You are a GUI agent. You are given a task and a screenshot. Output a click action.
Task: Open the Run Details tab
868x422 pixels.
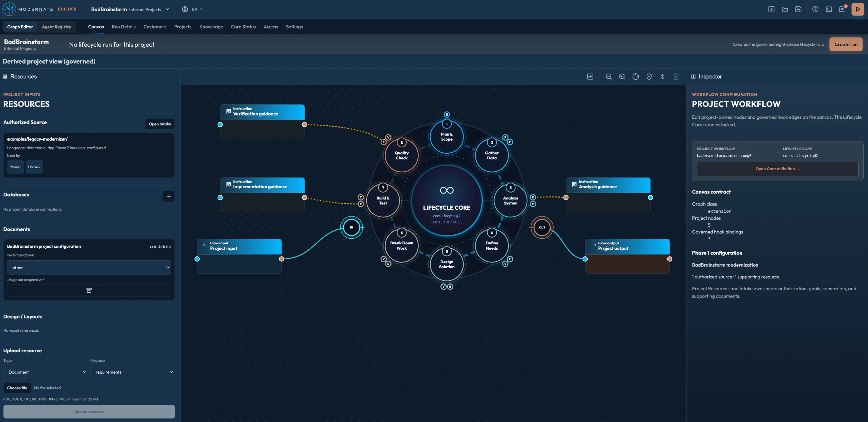124,26
